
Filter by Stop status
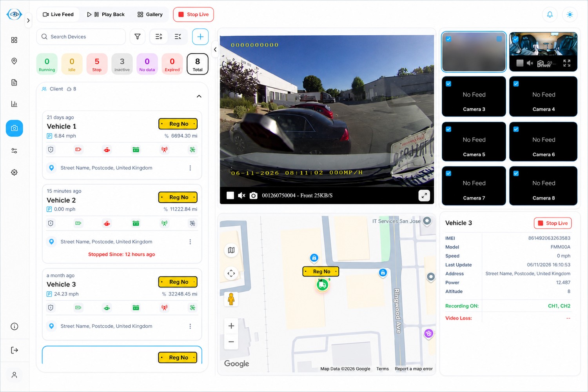[x=97, y=64]
